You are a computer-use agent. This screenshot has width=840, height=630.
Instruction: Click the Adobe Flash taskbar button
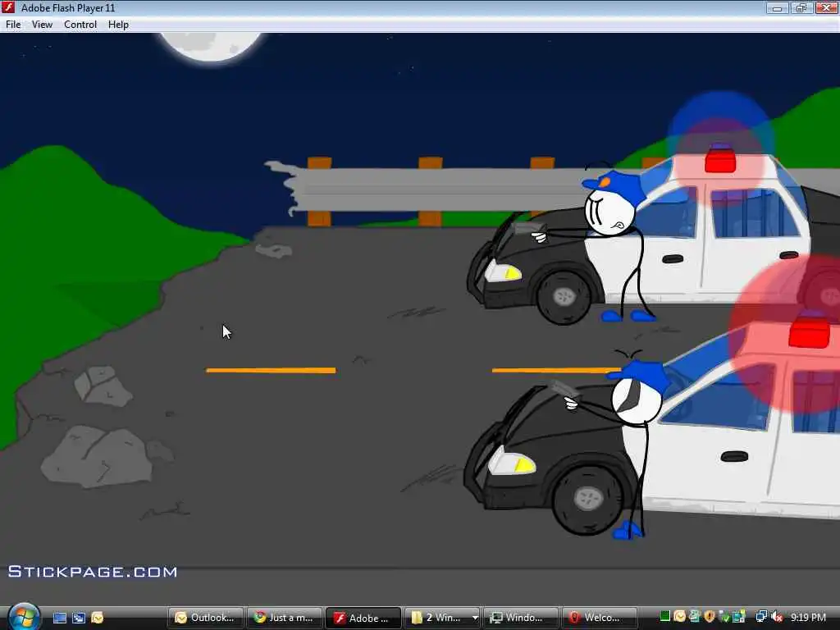363,618
